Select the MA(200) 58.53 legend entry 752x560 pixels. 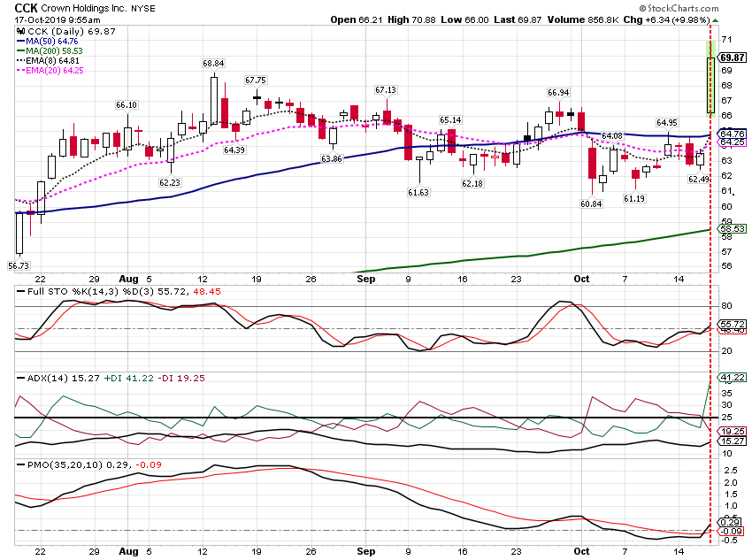[50, 50]
